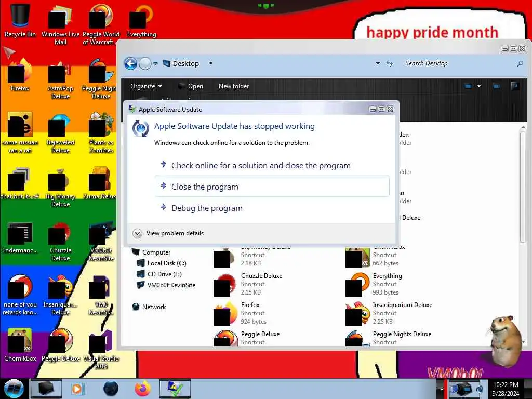The image size is (532, 399).
Task: Open the taskbar dark folder icon
Action: [46, 389]
